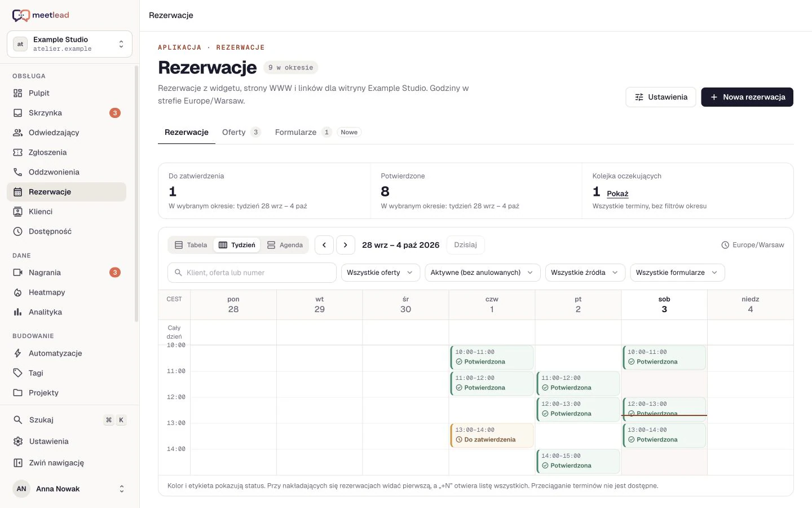812x508 pixels.
Task: Open the Example Studio workspace switcher
Action: tap(69, 44)
